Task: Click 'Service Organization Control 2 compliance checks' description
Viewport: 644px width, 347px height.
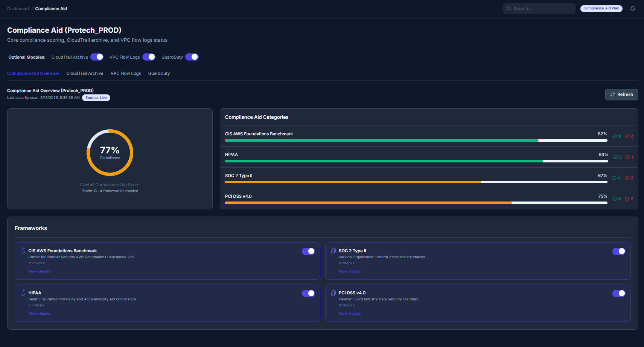Action: click(382, 257)
